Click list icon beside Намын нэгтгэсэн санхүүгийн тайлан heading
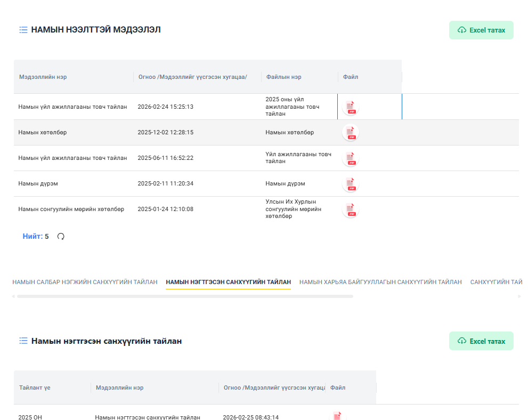Viewport: 528px width, 420px height. point(23,341)
